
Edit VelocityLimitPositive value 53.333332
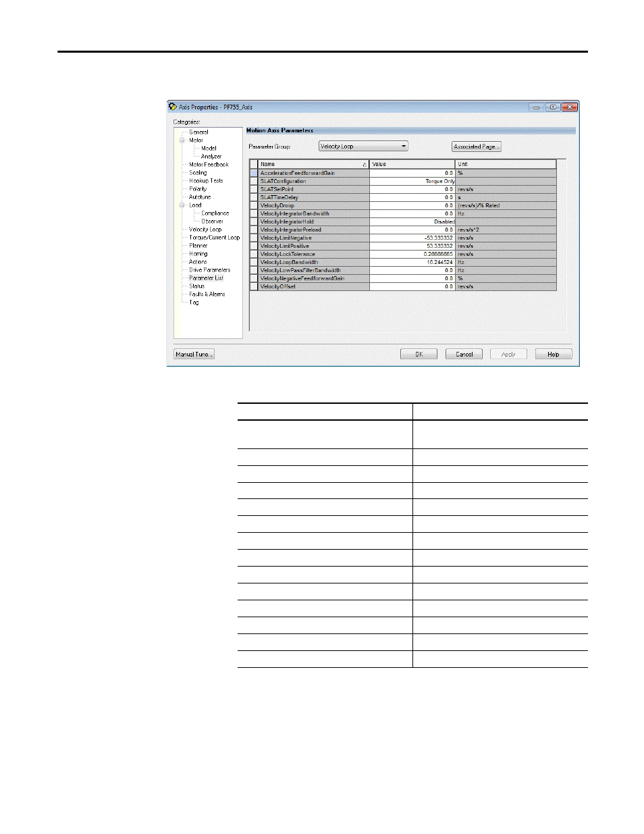tap(412, 246)
